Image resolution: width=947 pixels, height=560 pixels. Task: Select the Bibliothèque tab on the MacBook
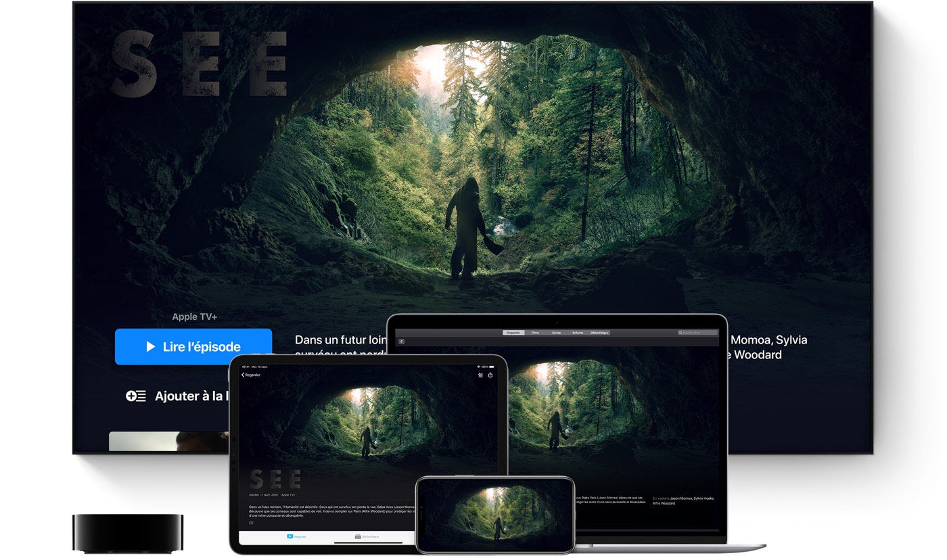click(x=599, y=333)
